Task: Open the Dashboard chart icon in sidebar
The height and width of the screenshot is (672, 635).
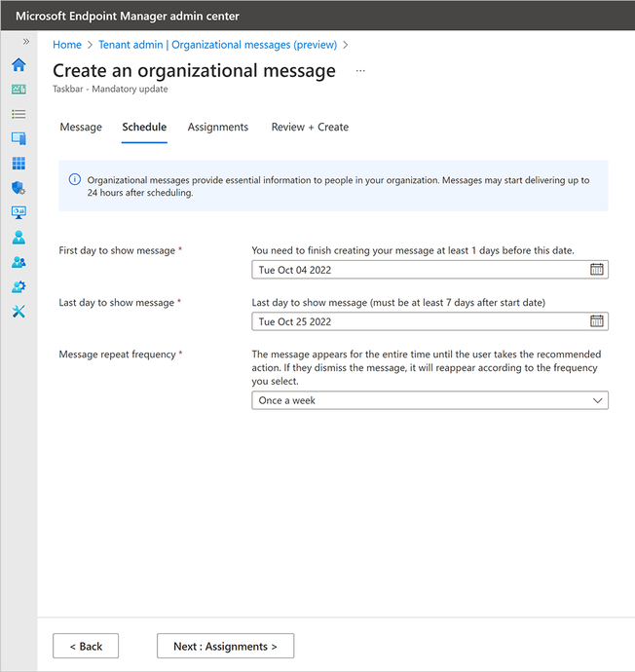Action: pyautogui.click(x=19, y=90)
